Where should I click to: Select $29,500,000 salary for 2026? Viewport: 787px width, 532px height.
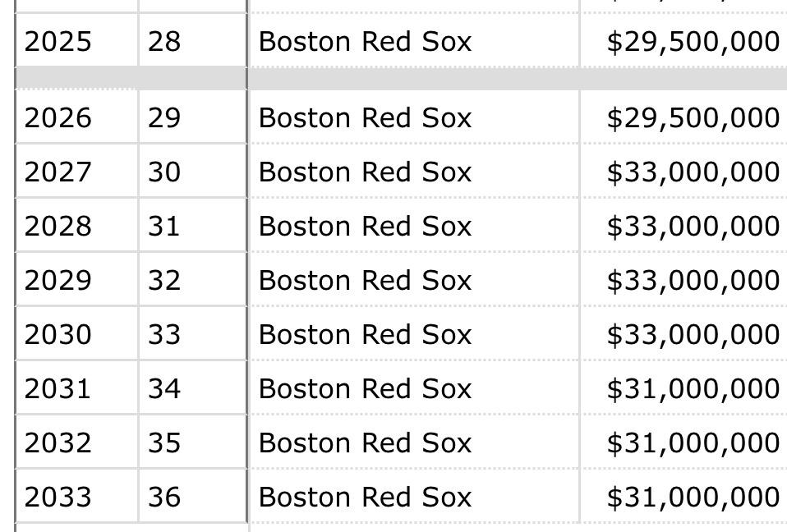pos(693,118)
